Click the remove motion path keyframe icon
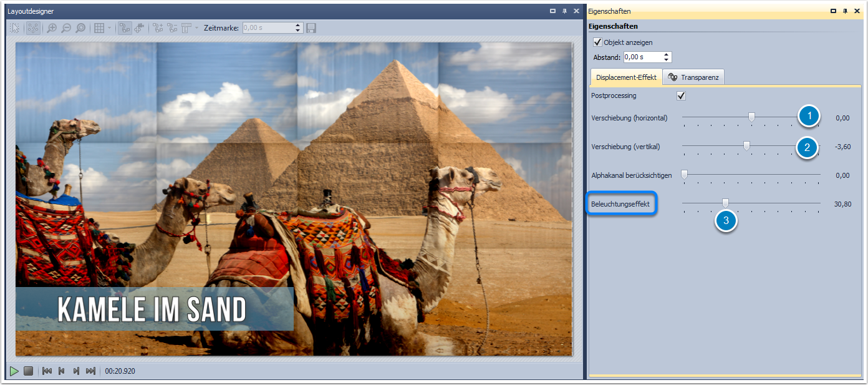Screen dimensions: 868x385 click(x=172, y=28)
